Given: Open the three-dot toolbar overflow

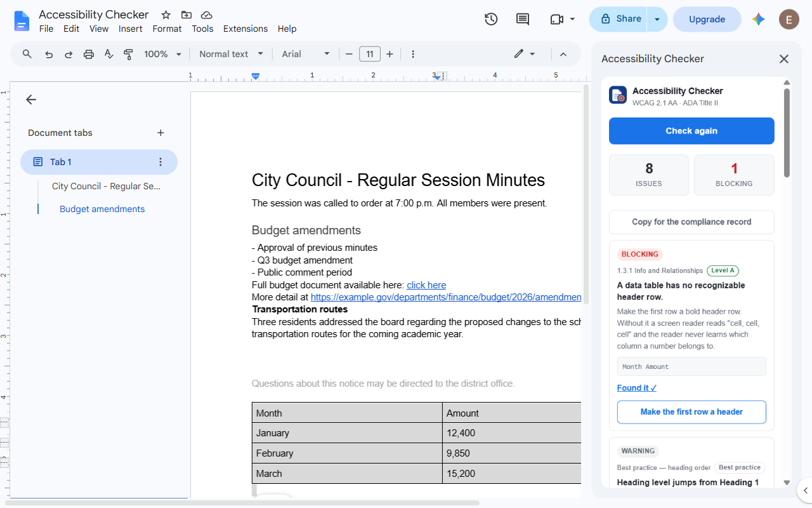Looking at the screenshot, I should [413, 54].
